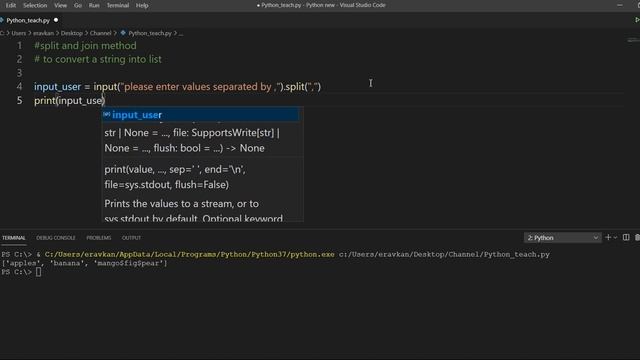Create a new terminal with the plus icon

(x=608, y=238)
